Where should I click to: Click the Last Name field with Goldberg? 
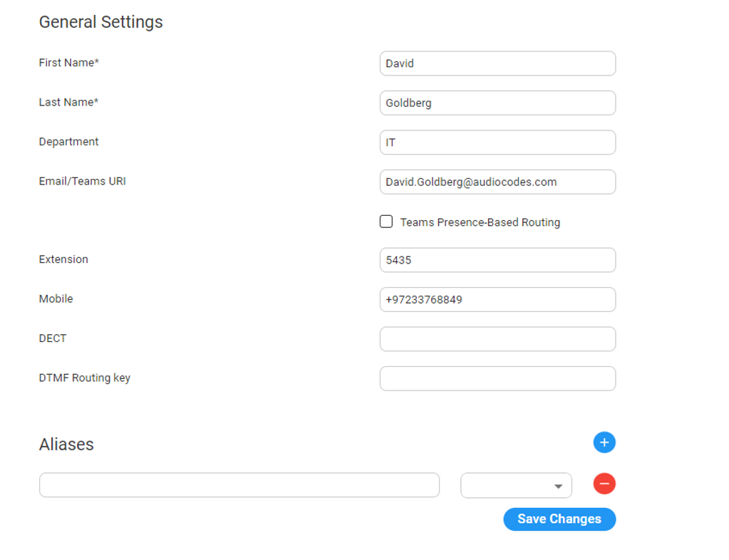tap(497, 103)
